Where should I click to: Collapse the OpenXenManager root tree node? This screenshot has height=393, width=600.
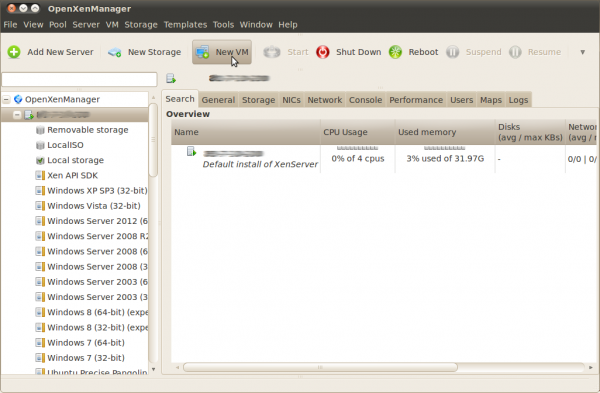pos(6,99)
